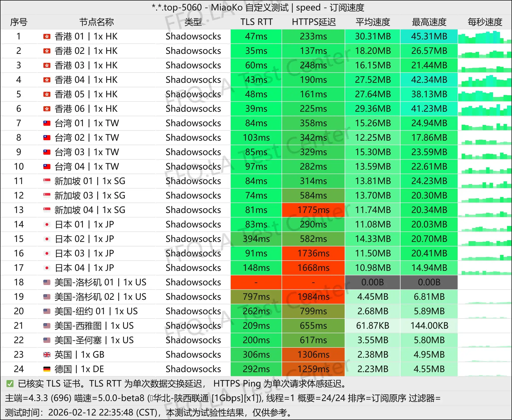Click the 序号 column header
This screenshot has width=512, height=420.
click(x=18, y=22)
